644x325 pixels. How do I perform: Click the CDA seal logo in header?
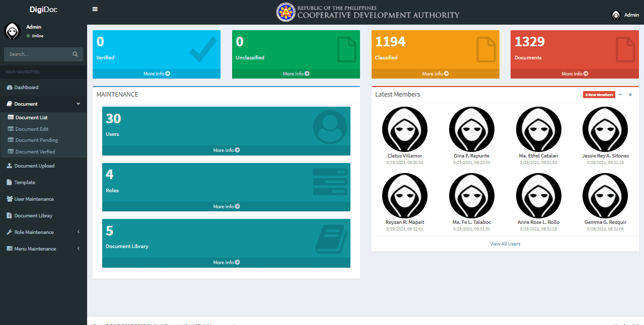coord(286,12)
